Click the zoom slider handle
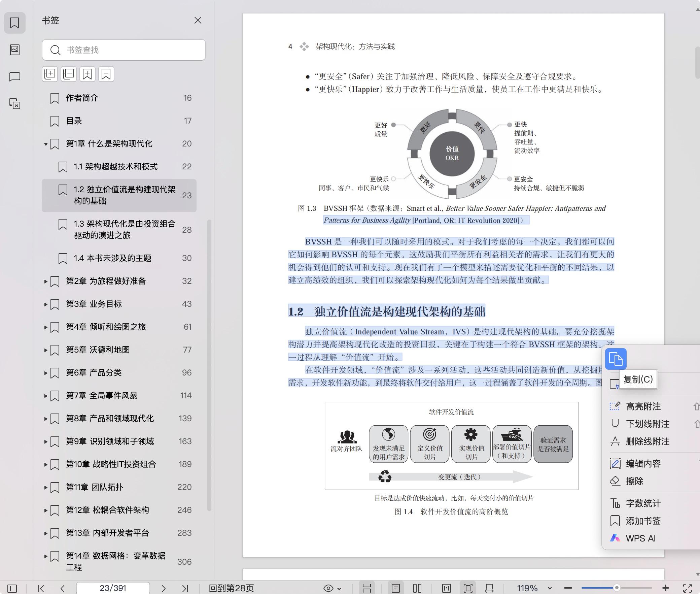Viewport: 700px width, 594px height. tap(617, 588)
